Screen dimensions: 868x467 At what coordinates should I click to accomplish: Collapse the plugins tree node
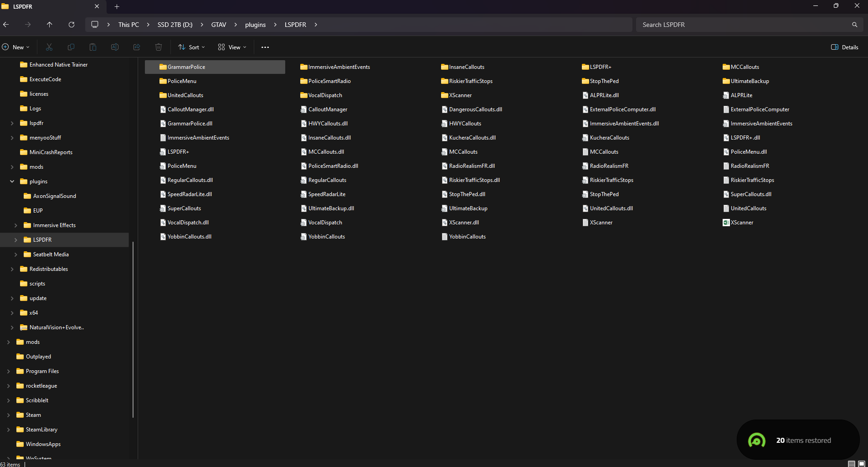[12, 182]
